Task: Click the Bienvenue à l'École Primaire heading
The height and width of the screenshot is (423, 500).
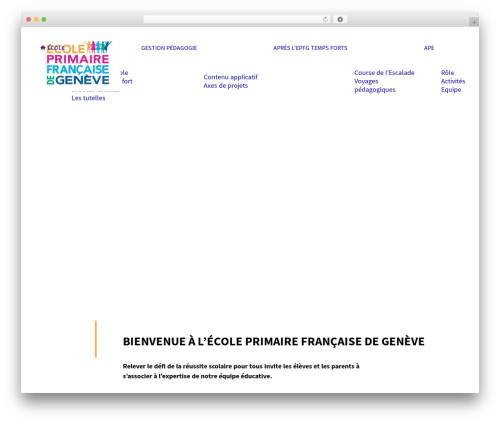Action: pyautogui.click(x=274, y=341)
